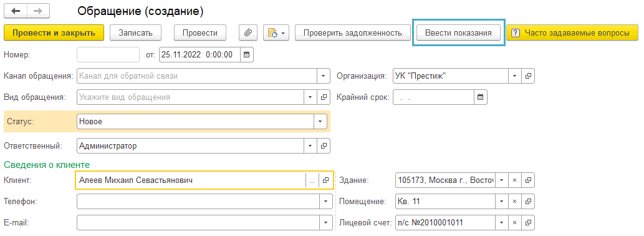Open the calendar picker beside document date
The height and width of the screenshot is (236, 644).
coord(246,55)
